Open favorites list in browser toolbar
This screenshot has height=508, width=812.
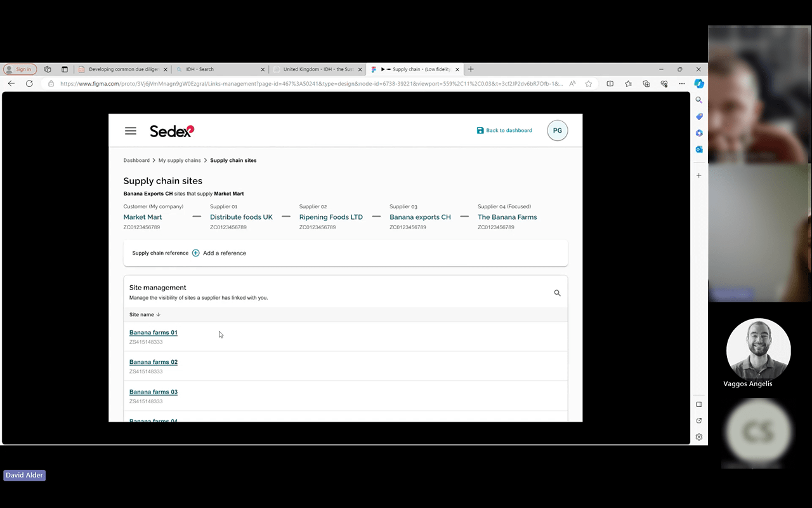tap(628, 83)
